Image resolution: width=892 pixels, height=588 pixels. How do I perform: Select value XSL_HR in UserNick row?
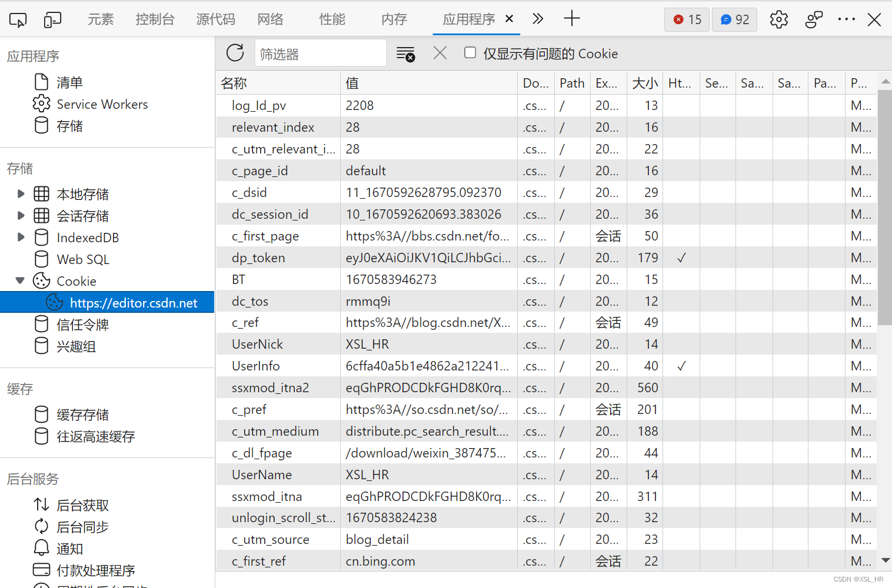pos(367,344)
